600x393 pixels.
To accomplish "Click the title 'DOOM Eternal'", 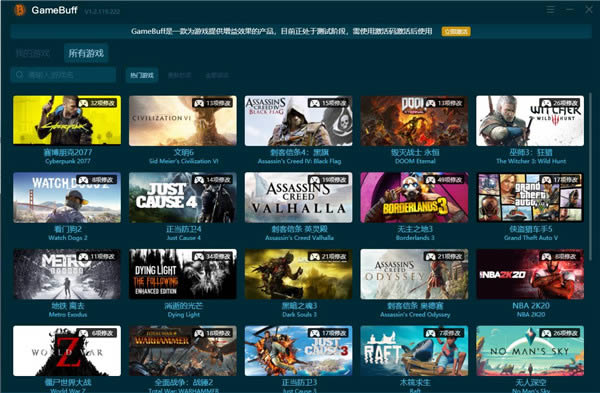I will click(x=415, y=161).
